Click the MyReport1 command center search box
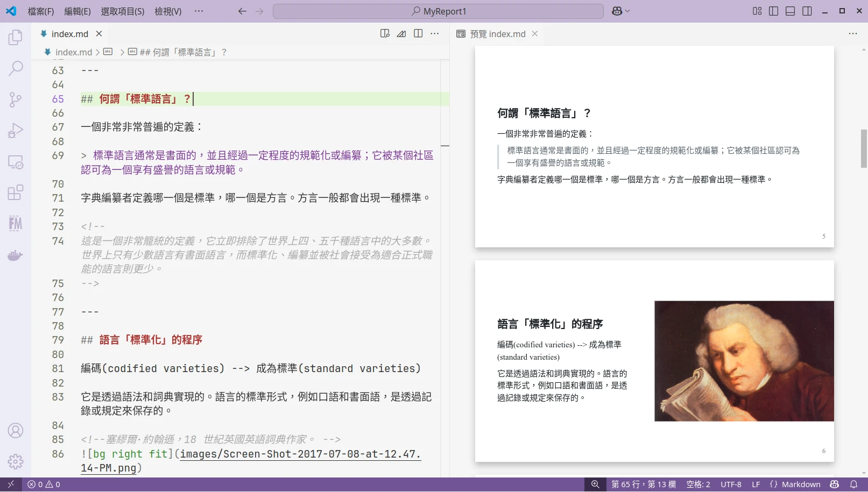Viewport: 868px width, 492px height. [438, 11]
